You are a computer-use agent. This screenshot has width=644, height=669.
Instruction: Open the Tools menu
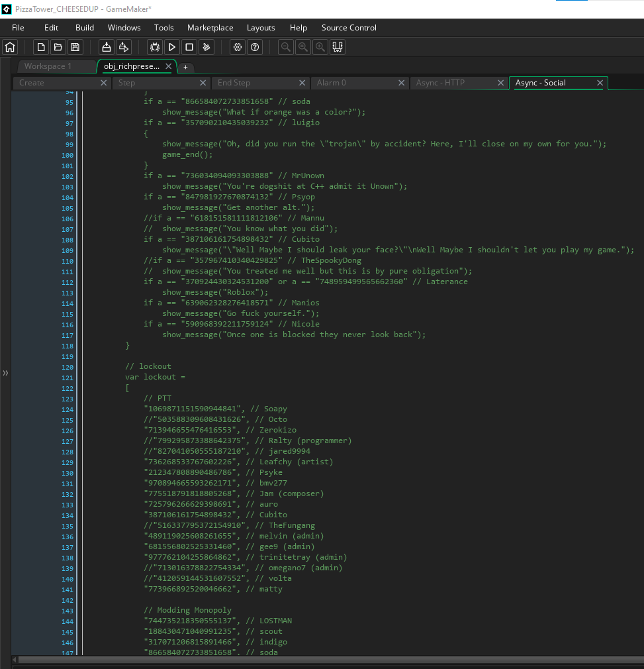(x=163, y=28)
